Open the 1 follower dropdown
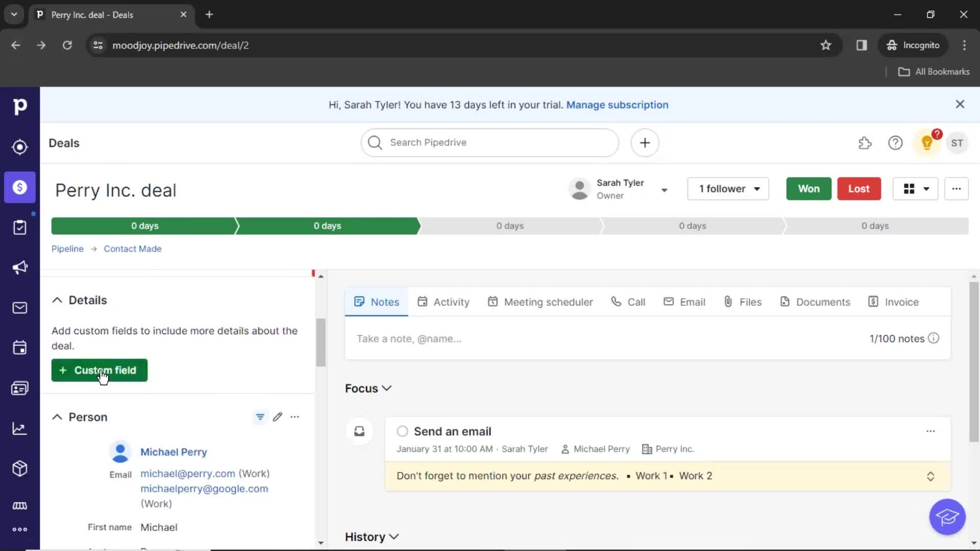The width and height of the screenshot is (980, 551). (728, 189)
